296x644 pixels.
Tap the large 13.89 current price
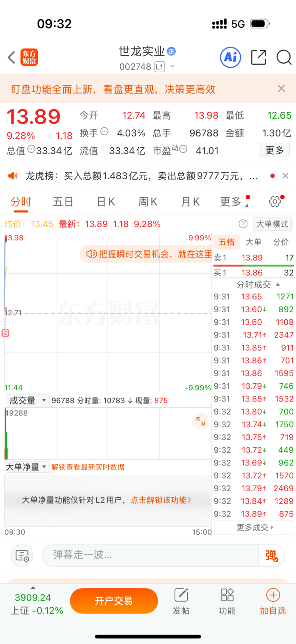(x=34, y=116)
